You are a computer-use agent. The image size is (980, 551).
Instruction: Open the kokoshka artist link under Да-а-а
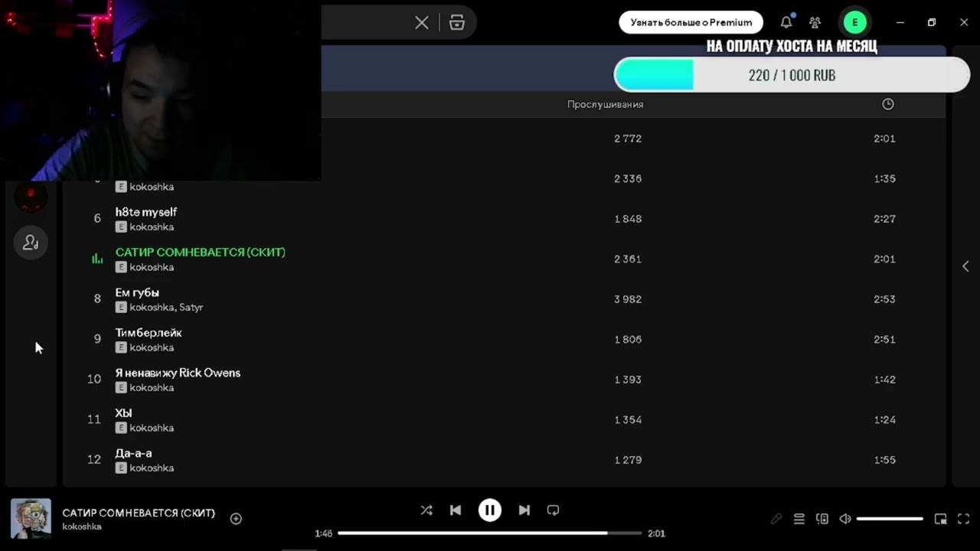pyautogui.click(x=152, y=468)
